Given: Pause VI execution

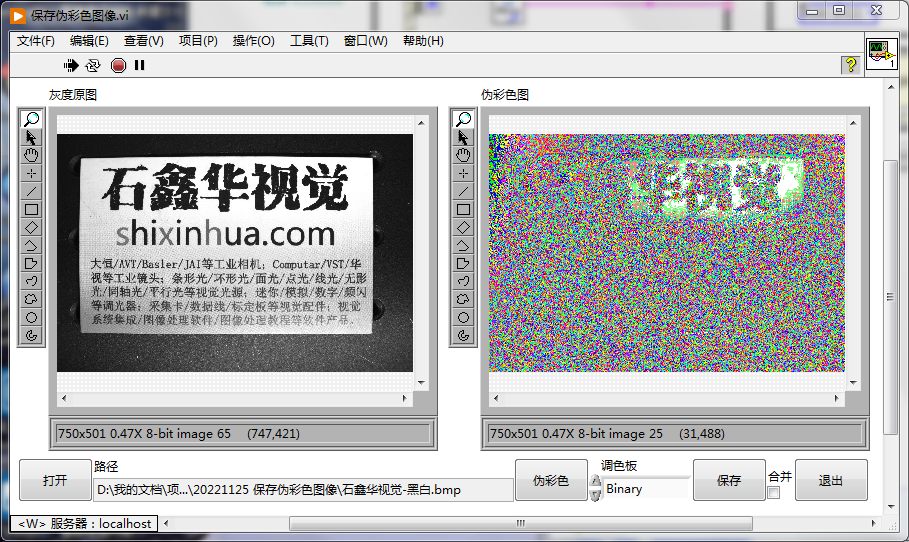Looking at the screenshot, I should coord(139,66).
